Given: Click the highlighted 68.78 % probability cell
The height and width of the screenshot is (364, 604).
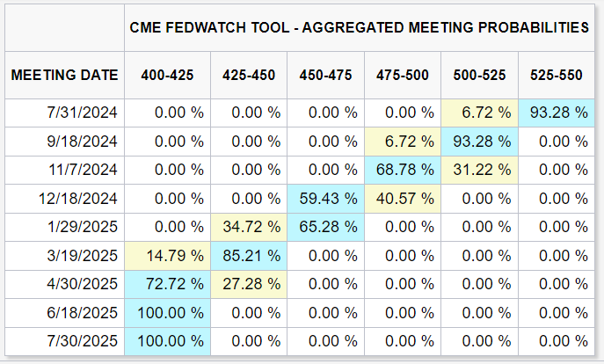Looking at the screenshot, I should coord(404,170).
